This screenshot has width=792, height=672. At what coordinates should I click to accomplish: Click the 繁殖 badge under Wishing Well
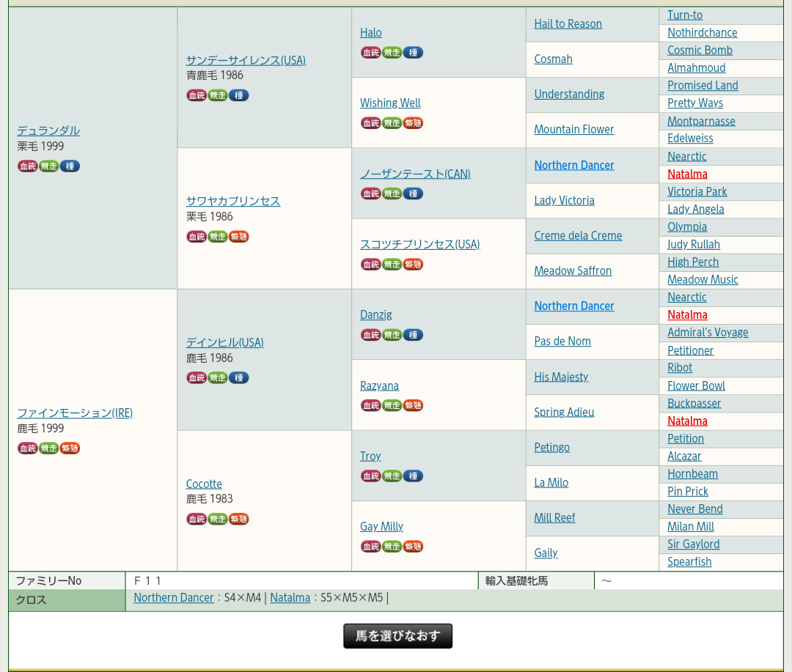point(414,123)
